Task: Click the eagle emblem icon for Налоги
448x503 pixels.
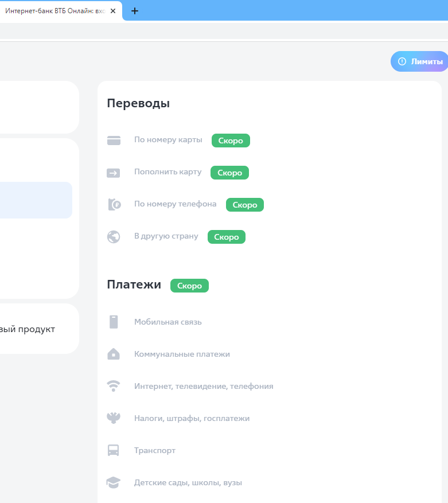Action: coord(114,418)
